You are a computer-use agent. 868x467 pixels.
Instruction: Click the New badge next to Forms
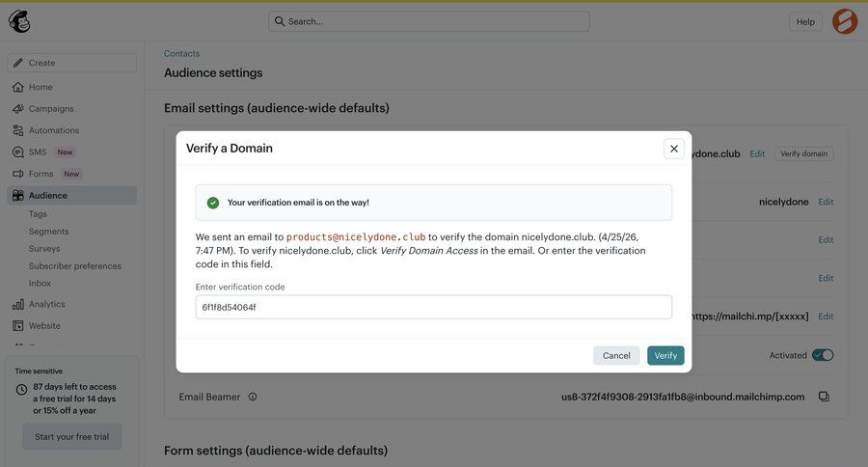(71, 174)
